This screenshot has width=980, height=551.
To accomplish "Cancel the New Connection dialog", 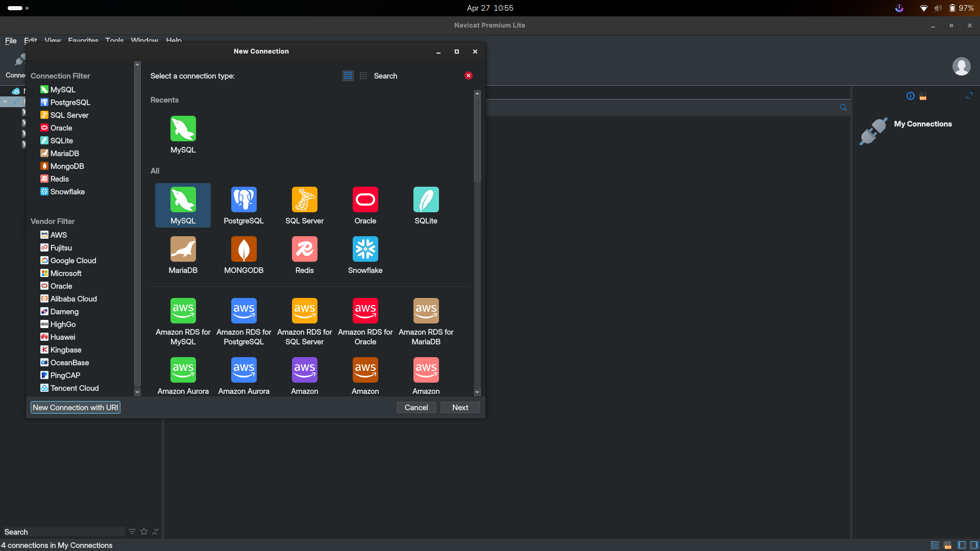I will click(x=416, y=408).
